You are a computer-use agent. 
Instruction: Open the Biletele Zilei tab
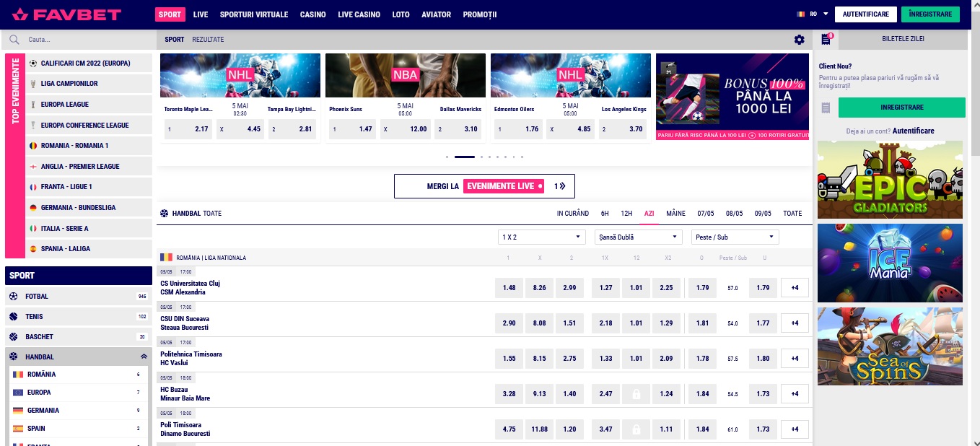pyautogui.click(x=903, y=39)
